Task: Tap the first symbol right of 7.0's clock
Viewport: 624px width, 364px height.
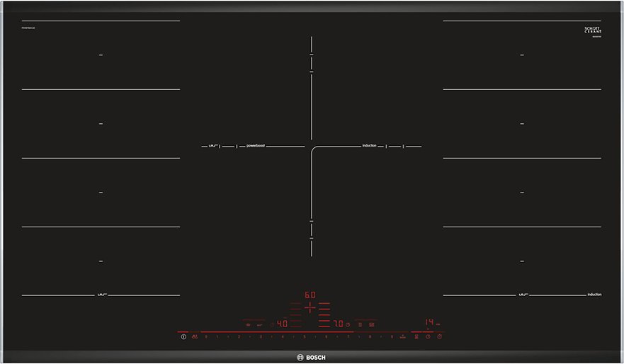Action: click(x=360, y=324)
